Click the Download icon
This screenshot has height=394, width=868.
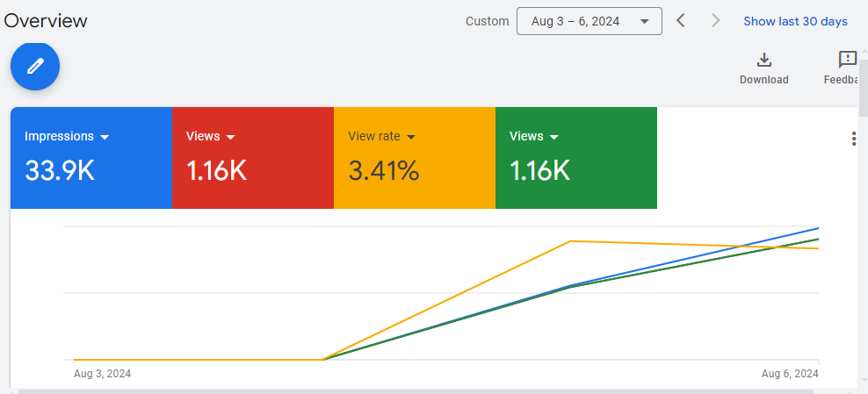(763, 60)
